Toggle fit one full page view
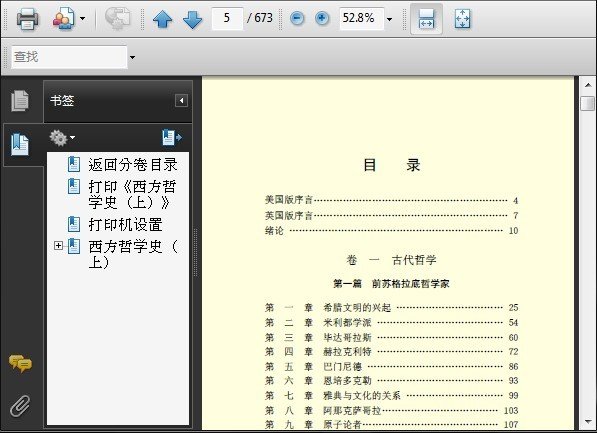Image resolution: width=597 pixels, height=433 pixels. tap(462, 19)
